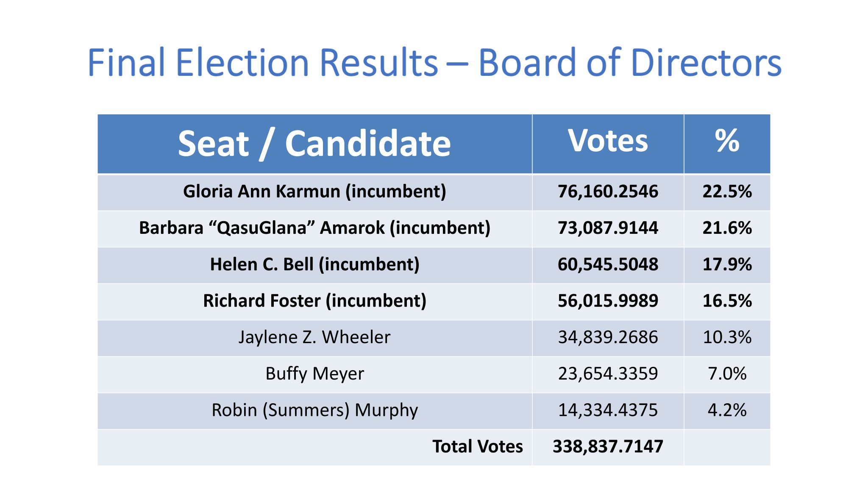The image size is (868, 488).
Task: Click the 22.5% percentage cell
Action: point(727,191)
